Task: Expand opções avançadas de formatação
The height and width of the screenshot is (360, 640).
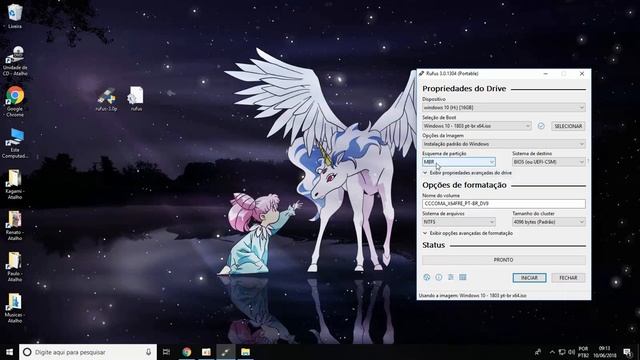Action: [468, 233]
